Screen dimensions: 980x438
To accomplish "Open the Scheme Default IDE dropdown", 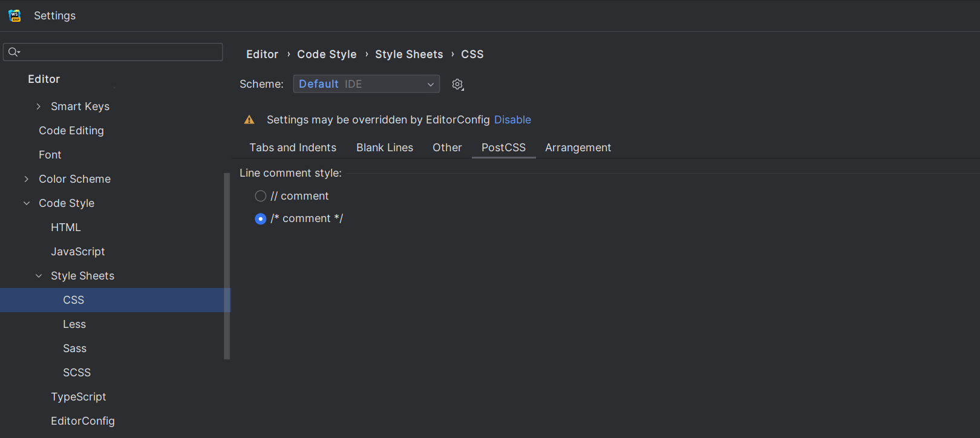I will (x=367, y=84).
